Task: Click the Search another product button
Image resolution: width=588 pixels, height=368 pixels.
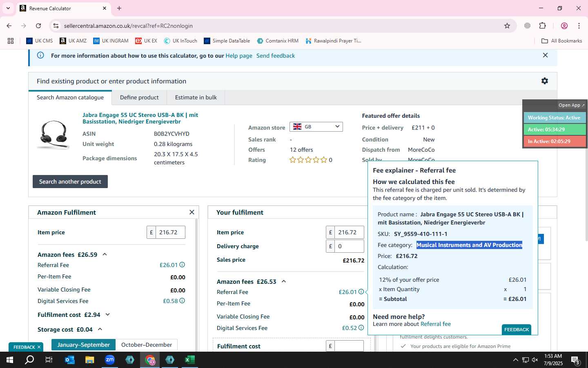Action: (70, 182)
